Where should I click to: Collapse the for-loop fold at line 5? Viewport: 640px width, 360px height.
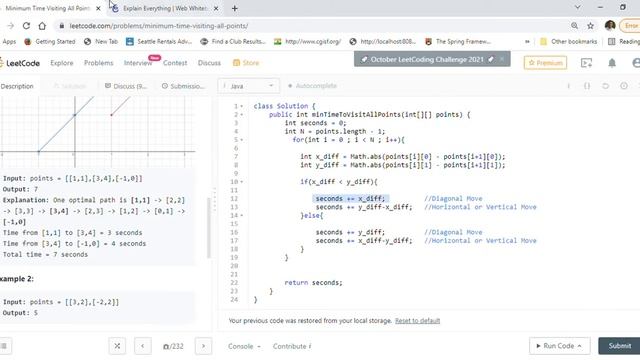[x=242, y=140]
